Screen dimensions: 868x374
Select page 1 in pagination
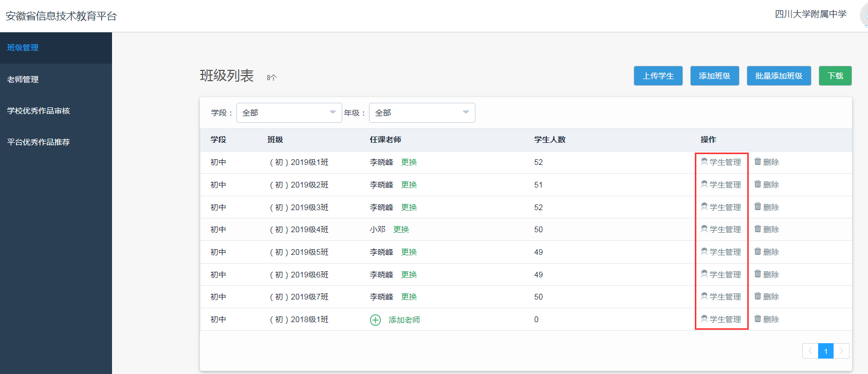pyautogui.click(x=826, y=351)
